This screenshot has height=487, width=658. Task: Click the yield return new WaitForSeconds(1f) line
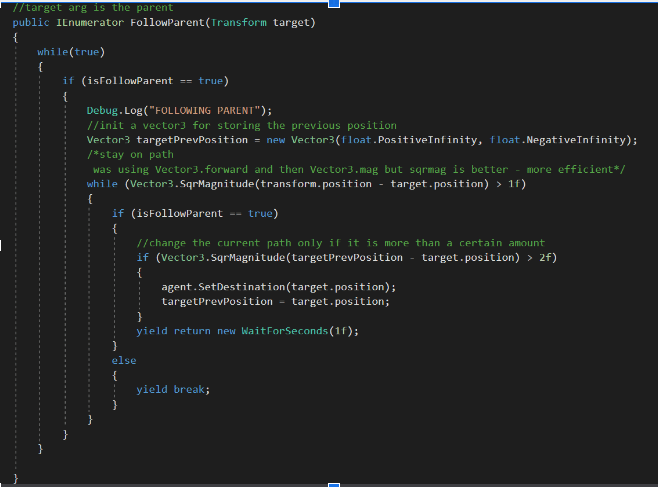248,331
